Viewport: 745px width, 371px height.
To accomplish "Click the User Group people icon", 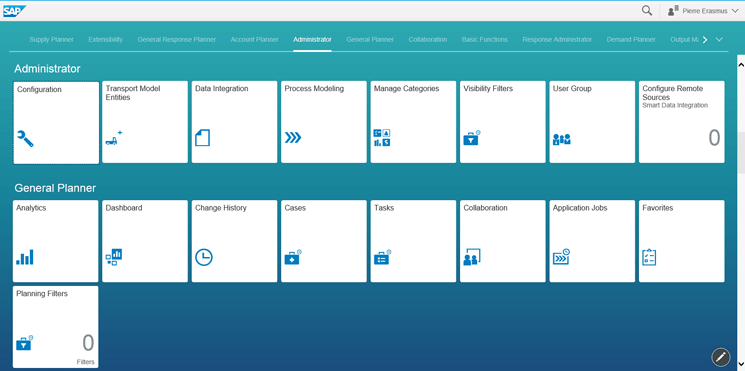I will (562, 139).
